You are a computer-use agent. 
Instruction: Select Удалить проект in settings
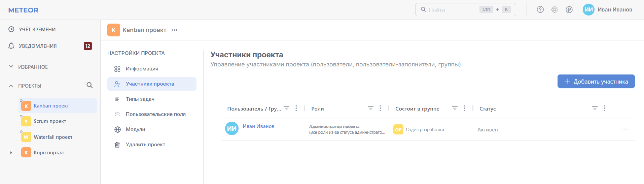(152, 145)
